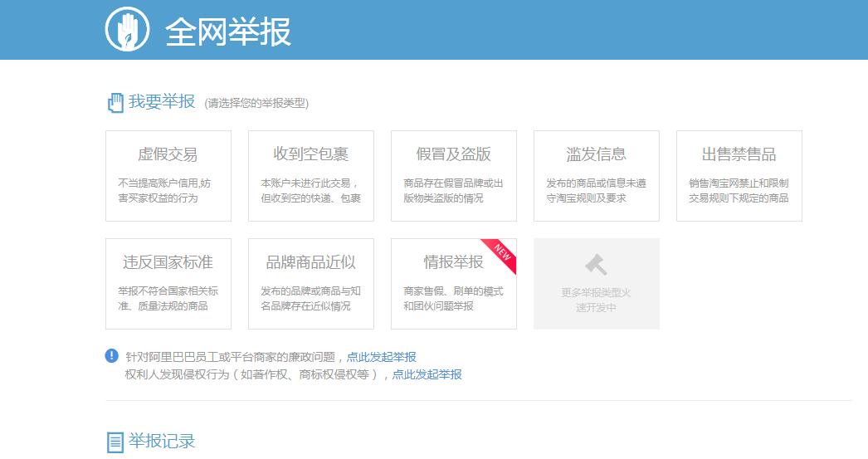The height and width of the screenshot is (459, 868).
Task: Click text 权利人发现侵权行为(如著作权、商标权侵权等)
Action: coord(252,375)
